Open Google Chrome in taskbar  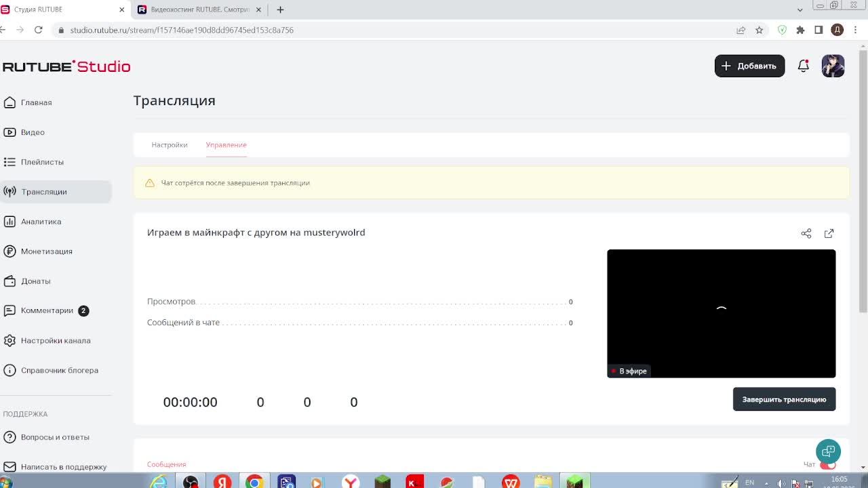[254, 482]
